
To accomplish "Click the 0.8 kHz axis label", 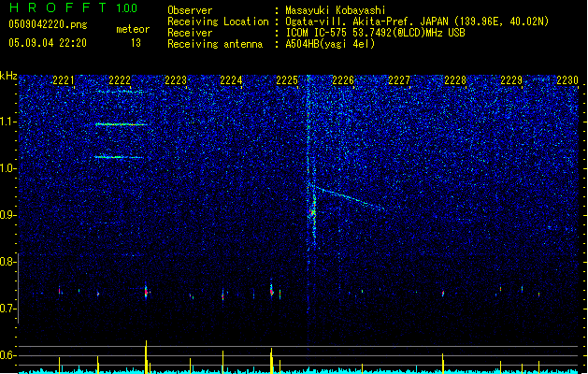I will click(8, 262).
